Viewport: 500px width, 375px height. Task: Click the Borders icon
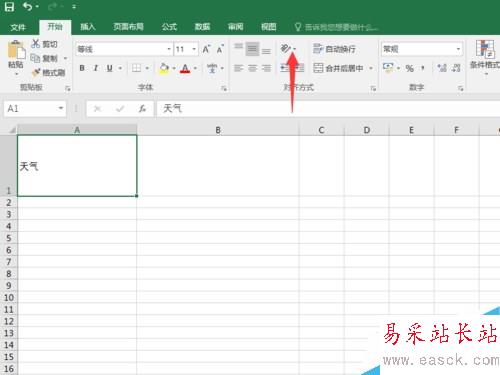pyautogui.click(x=136, y=68)
